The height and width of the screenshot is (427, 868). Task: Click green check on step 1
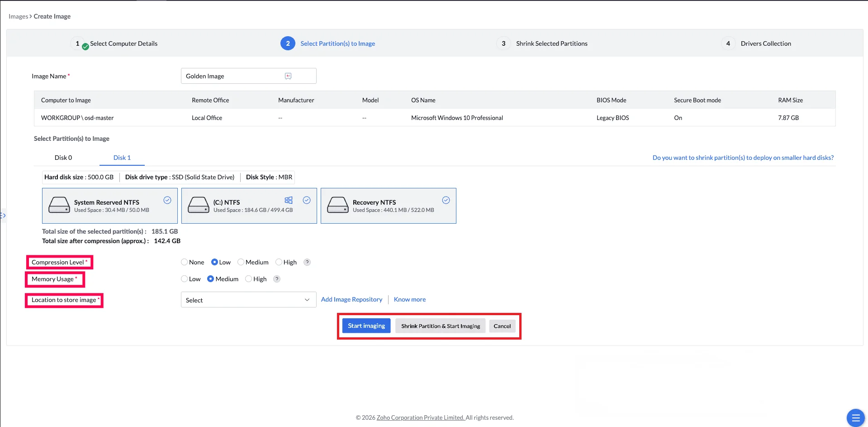[x=85, y=47]
